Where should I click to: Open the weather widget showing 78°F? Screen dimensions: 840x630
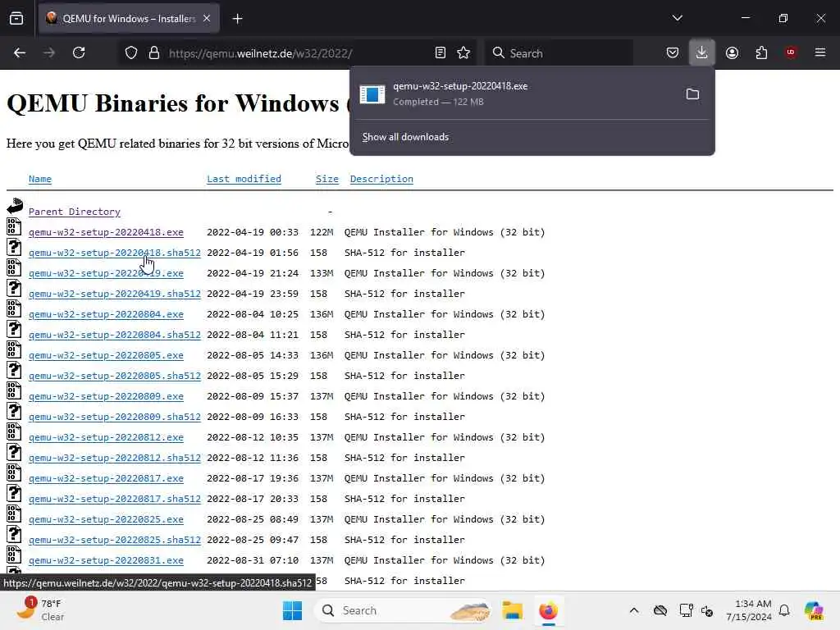[40, 610]
